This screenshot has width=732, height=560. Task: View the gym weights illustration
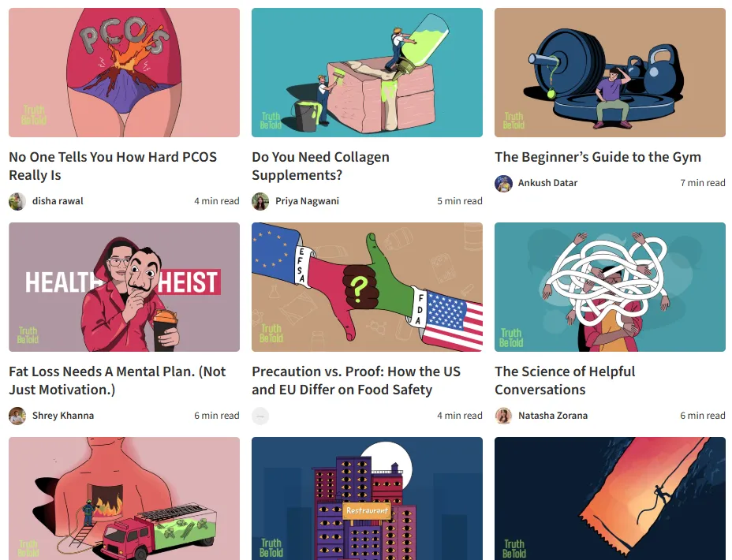[x=611, y=73]
